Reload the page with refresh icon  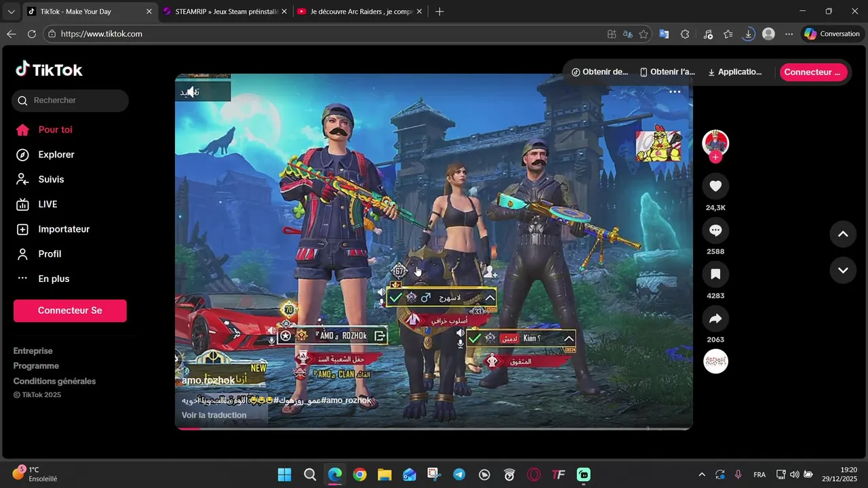pos(32,34)
